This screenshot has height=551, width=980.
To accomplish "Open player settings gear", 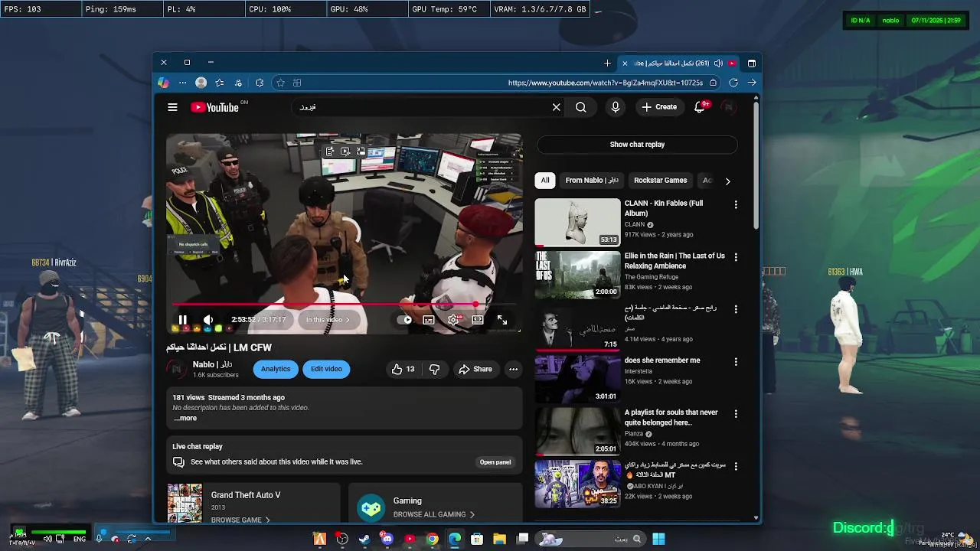I will 453,320.
